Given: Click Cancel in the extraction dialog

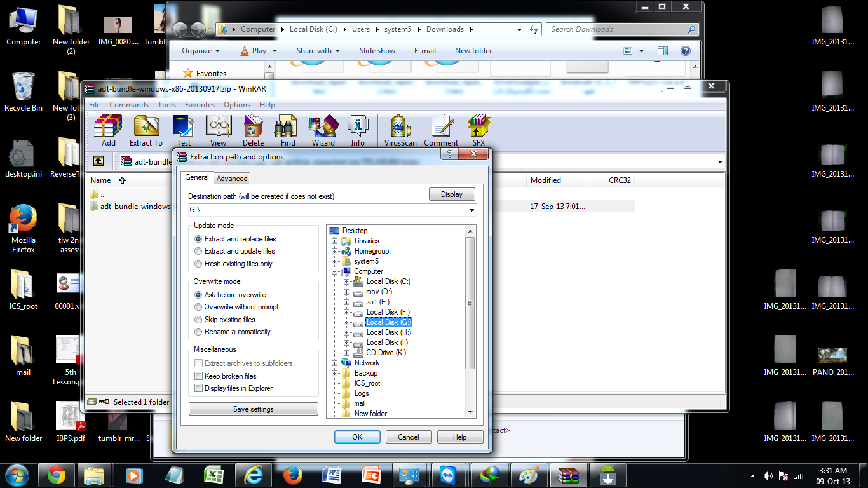Looking at the screenshot, I should pyautogui.click(x=409, y=437).
